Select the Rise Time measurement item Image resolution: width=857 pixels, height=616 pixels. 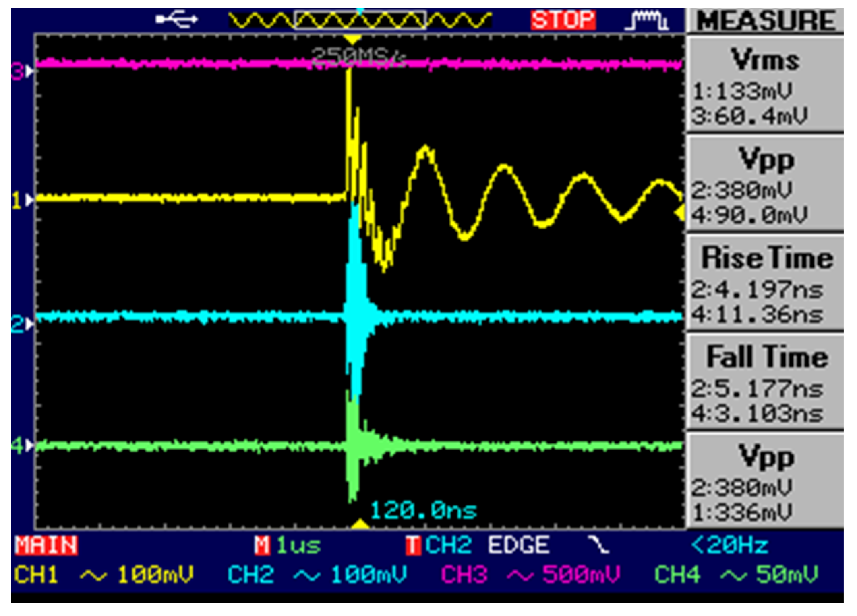[x=766, y=282]
